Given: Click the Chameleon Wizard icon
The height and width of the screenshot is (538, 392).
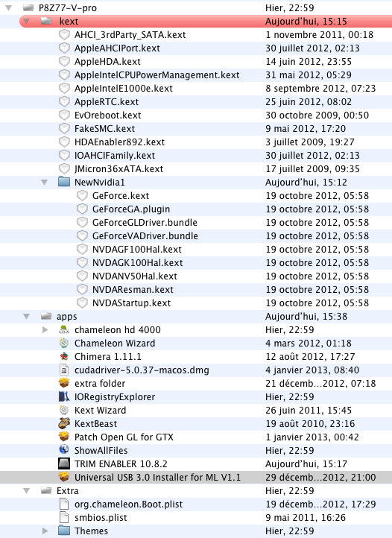Looking at the screenshot, I should [64, 343].
